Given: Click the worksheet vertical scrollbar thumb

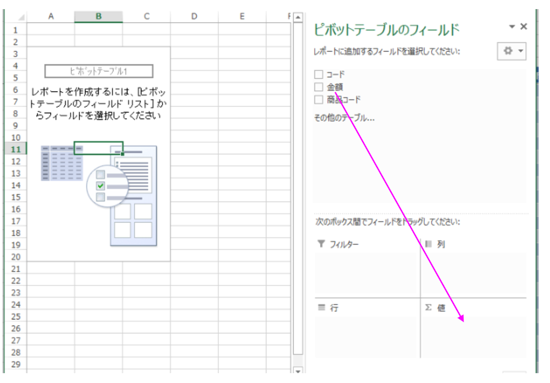Looking at the screenshot, I should (x=298, y=188).
